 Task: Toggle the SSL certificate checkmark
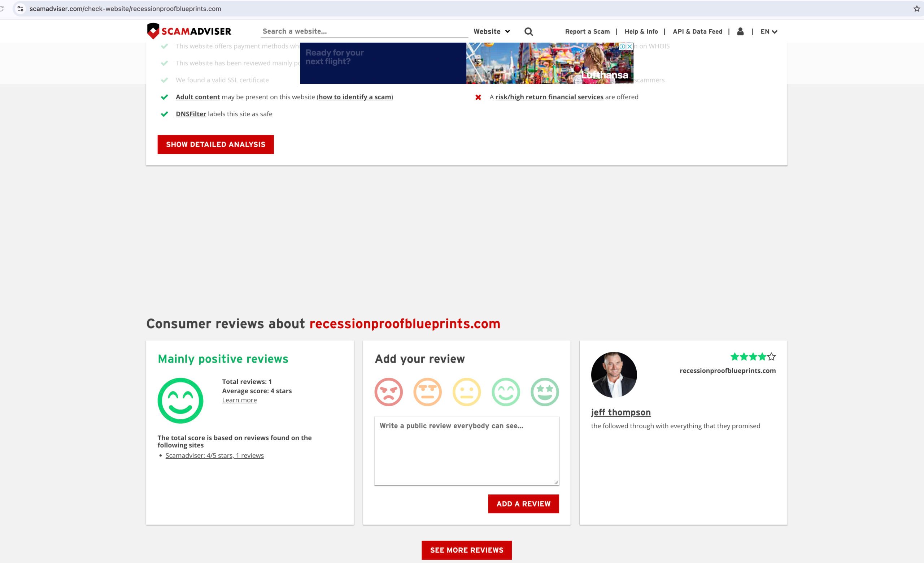click(x=164, y=80)
